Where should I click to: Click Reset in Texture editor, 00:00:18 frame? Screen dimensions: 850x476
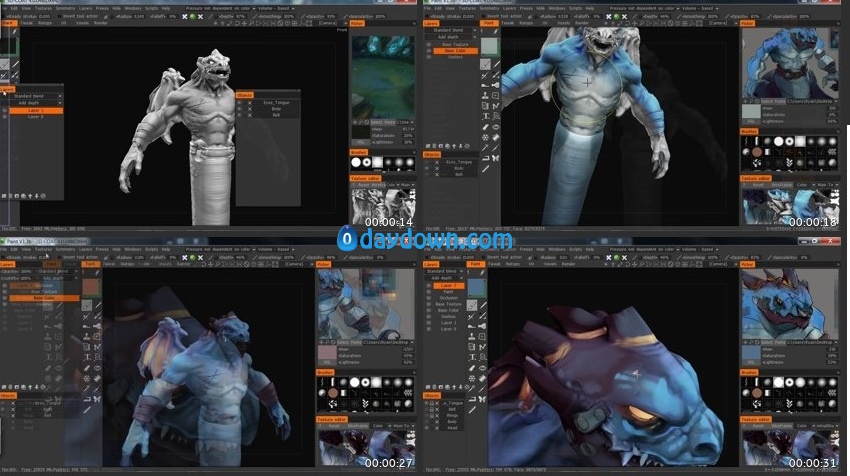[x=758, y=185]
